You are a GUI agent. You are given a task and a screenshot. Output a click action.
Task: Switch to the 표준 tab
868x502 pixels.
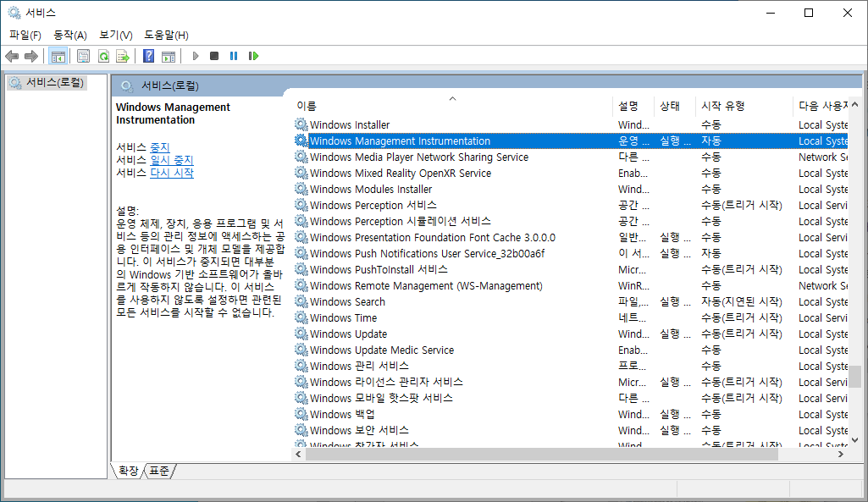click(x=159, y=471)
